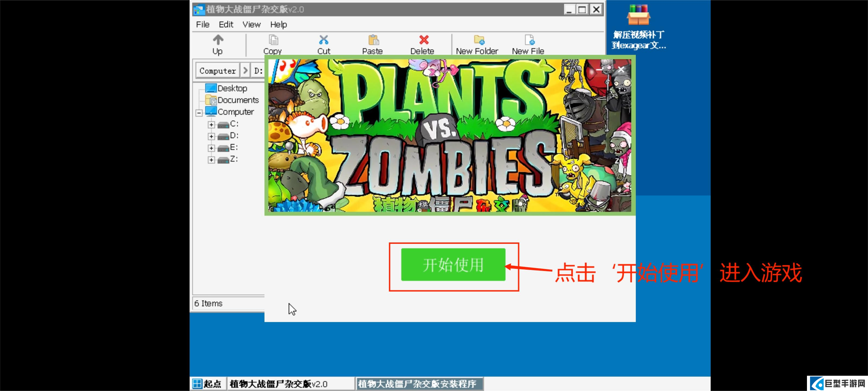Click the green 开始使用 button

point(453,265)
